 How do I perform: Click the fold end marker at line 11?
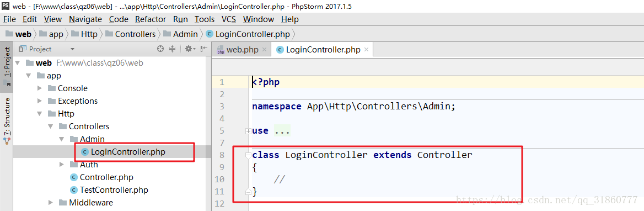pyautogui.click(x=248, y=191)
